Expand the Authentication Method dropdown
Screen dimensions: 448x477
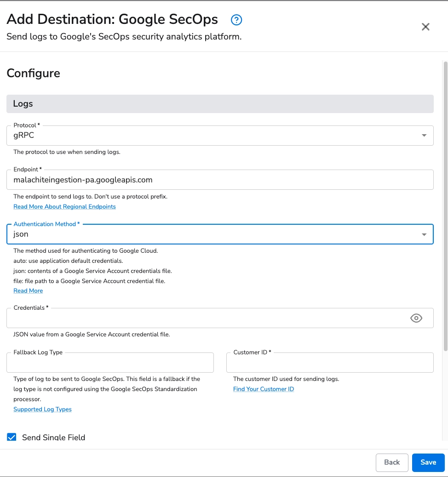(424, 234)
